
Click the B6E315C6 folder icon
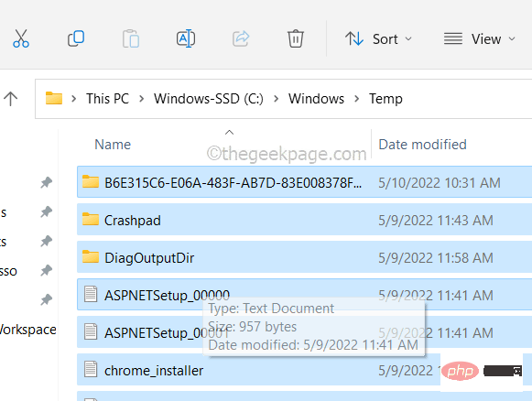pos(91,181)
